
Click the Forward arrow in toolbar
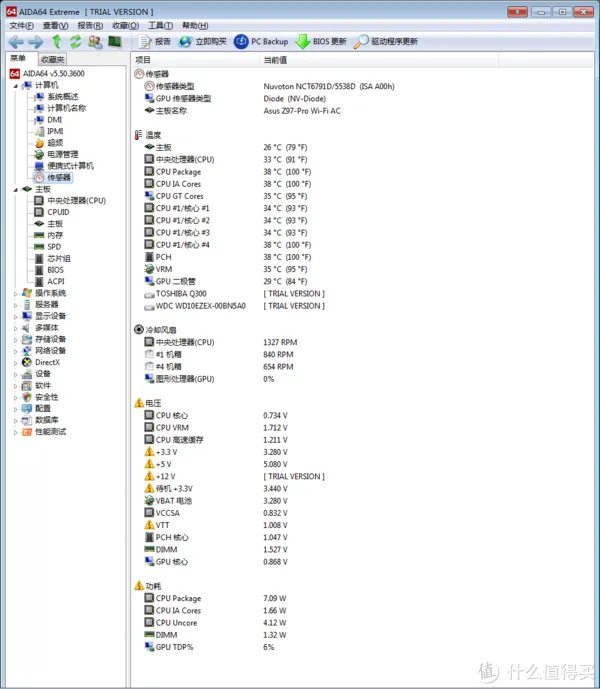[35, 42]
